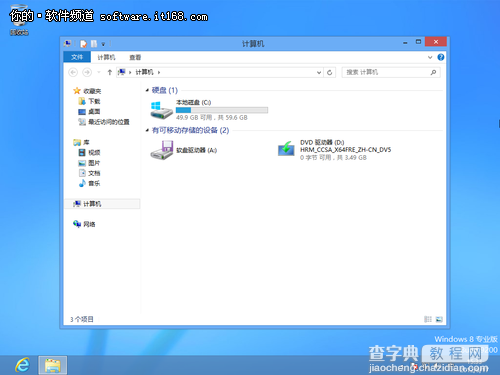Click the Up one level arrow
Screen dimensions: 500x375
pos(110,72)
